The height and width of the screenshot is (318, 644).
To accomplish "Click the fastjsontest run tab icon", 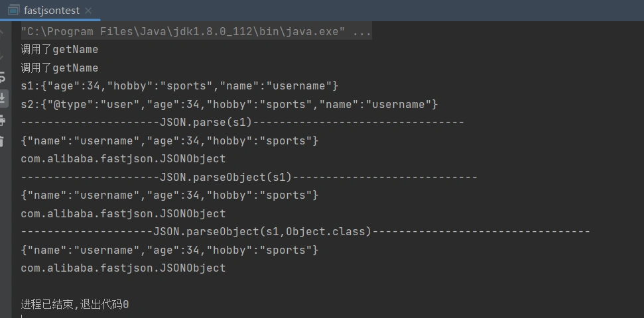I will [13, 11].
